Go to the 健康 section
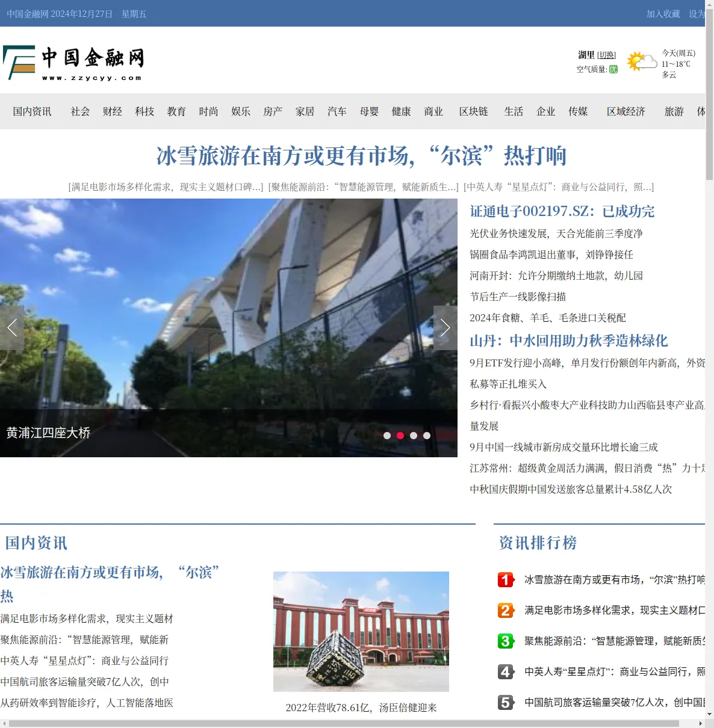The image size is (714, 728). [402, 111]
